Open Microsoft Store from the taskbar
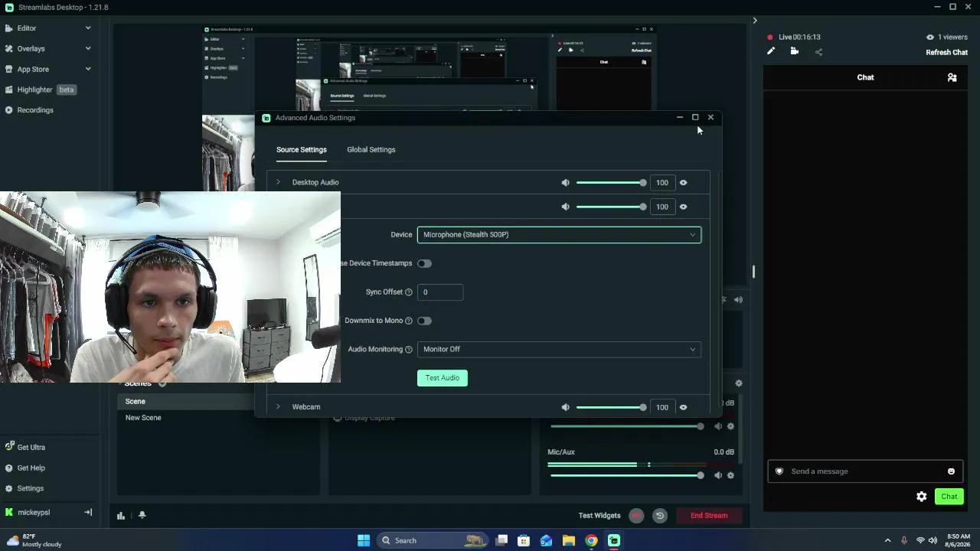The height and width of the screenshot is (551, 980). (x=524, y=540)
